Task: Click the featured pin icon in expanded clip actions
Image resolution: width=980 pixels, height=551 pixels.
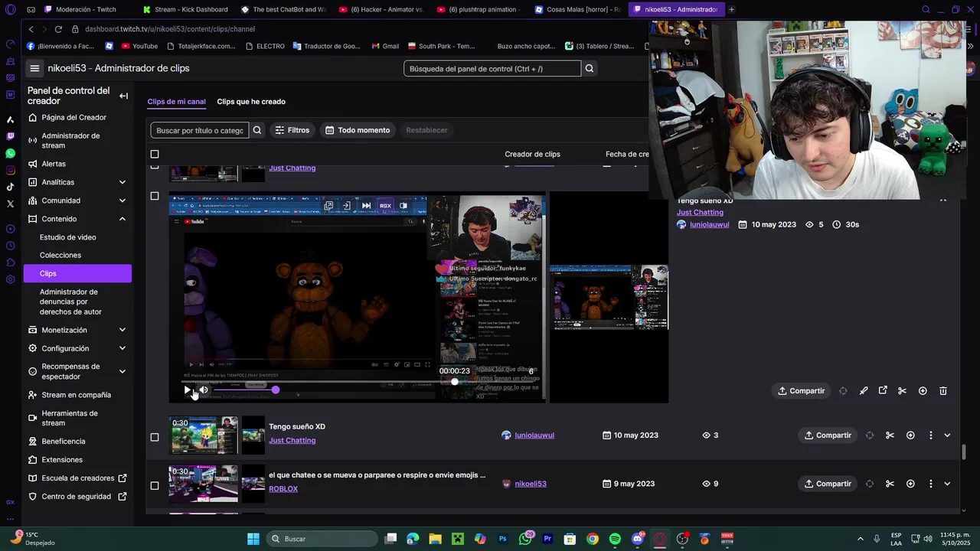Action: click(864, 390)
